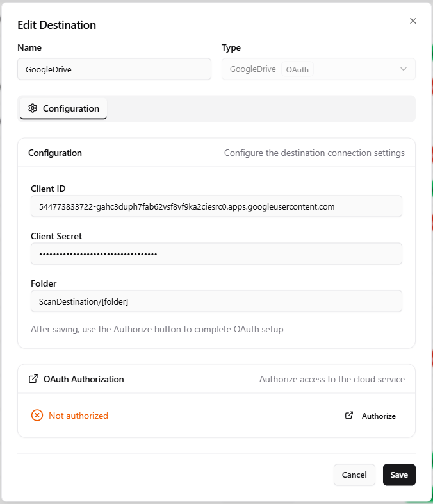The height and width of the screenshot is (504, 433).
Task: Click the Not authorized status text
Action: coord(78,416)
